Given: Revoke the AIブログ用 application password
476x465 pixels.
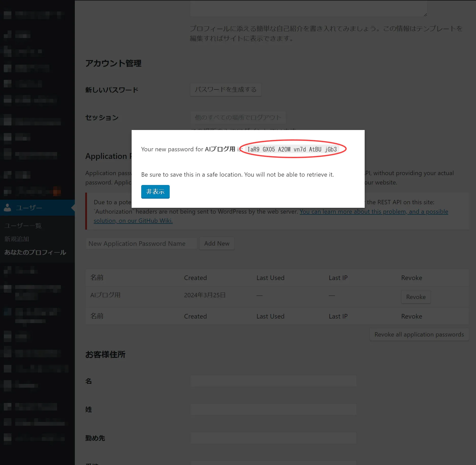Looking at the screenshot, I should coord(416,297).
